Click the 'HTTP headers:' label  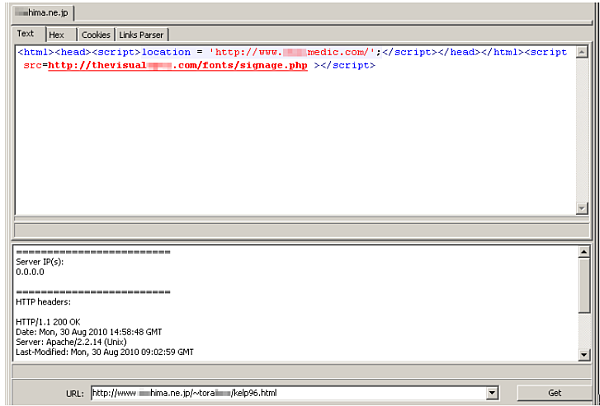click(x=43, y=302)
